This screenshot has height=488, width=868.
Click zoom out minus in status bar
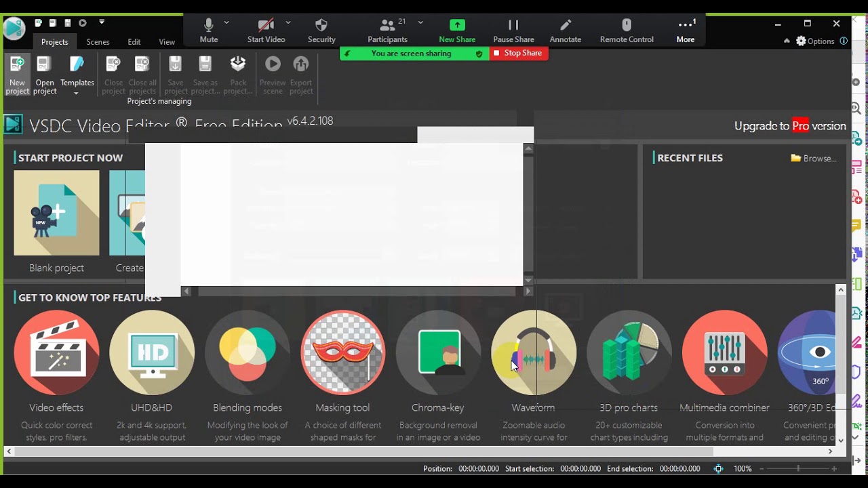tap(761, 468)
